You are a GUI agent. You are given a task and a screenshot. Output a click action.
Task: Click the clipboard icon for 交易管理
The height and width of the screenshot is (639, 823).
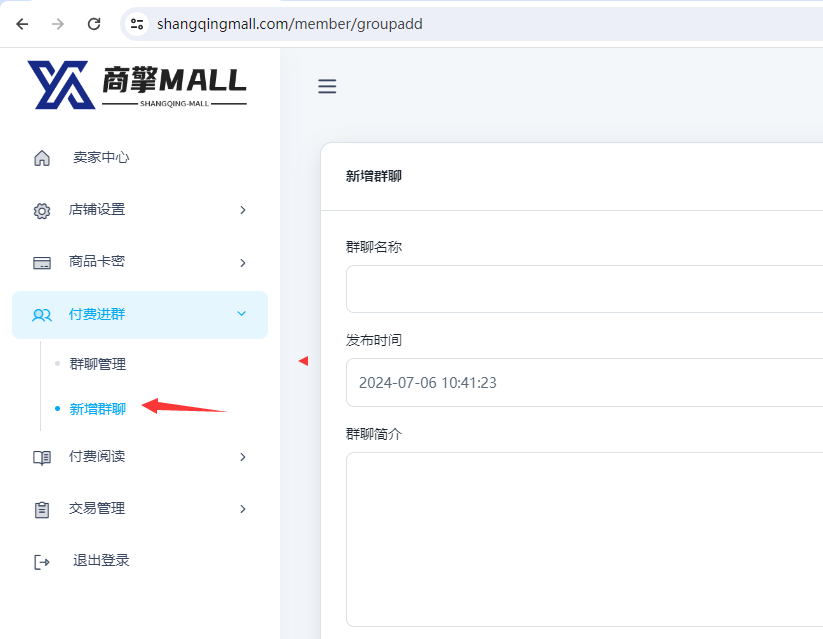point(42,509)
